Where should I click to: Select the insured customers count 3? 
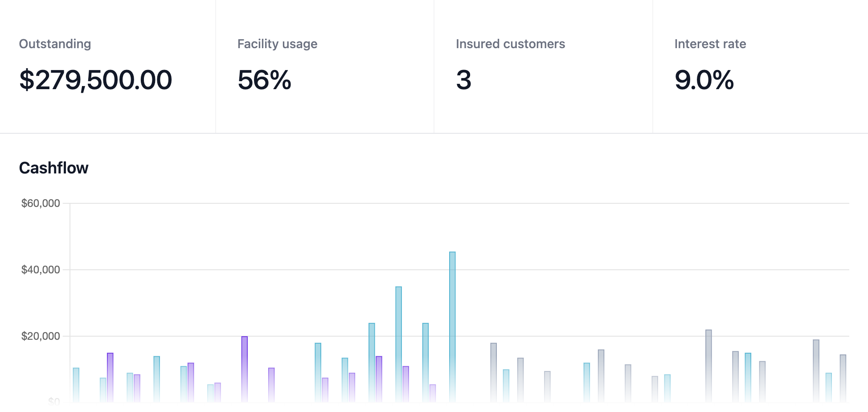click(x=463, y=80)
